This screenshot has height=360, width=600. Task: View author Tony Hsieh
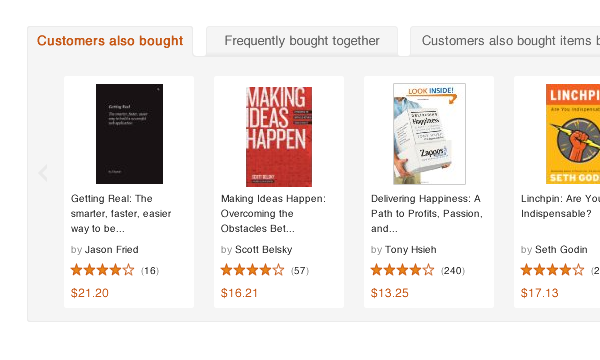(411, 249)
